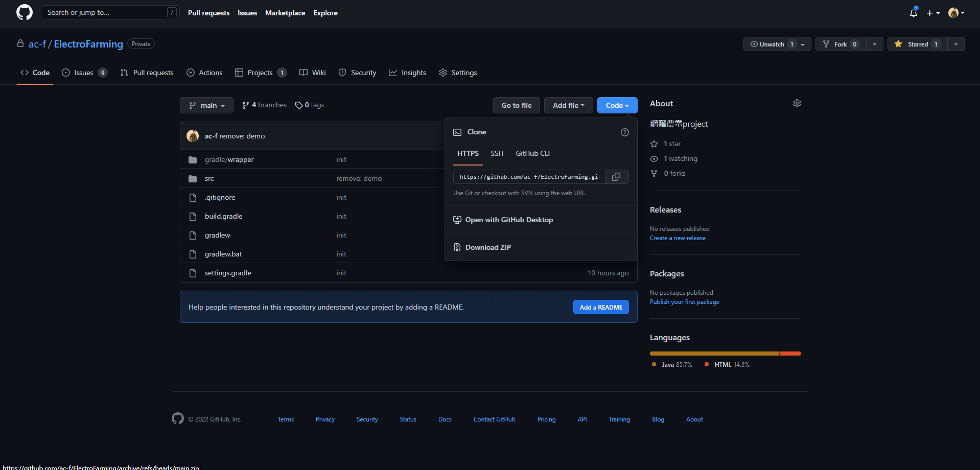Switch to the GitHub CLI clone tab
The height and width of the screenshot is (470, 980).
(x=533, y=153)
